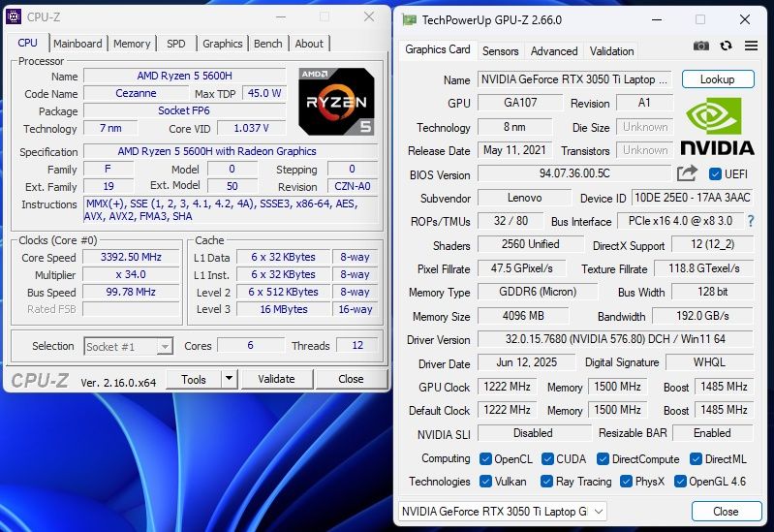This screenshot has width=774, height=532.
Task: Click the NVIDIA logo in GPU-Z
Action: 717,126
